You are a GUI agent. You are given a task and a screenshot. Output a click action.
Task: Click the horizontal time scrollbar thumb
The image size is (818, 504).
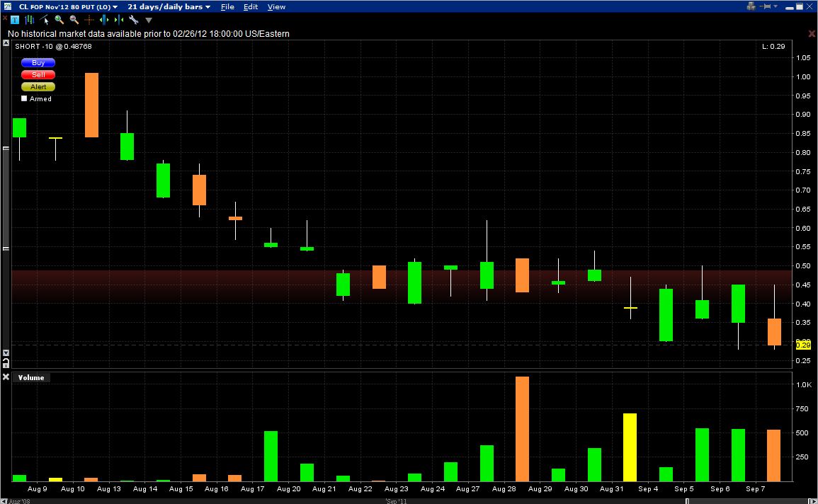[748, 501]
